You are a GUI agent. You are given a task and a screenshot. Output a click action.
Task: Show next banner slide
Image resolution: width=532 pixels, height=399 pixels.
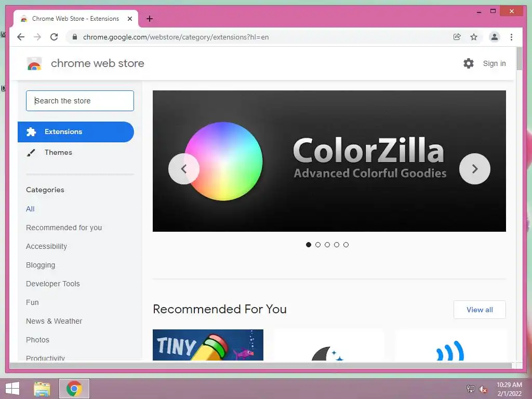pyautogui.click(x=475, y=169)
